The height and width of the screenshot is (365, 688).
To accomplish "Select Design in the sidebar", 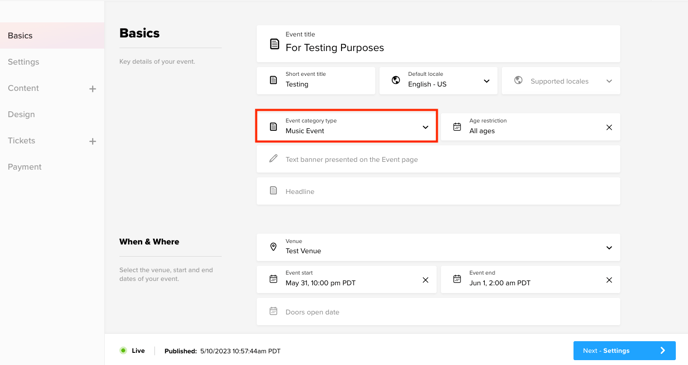I will click(x=21, y=115).
